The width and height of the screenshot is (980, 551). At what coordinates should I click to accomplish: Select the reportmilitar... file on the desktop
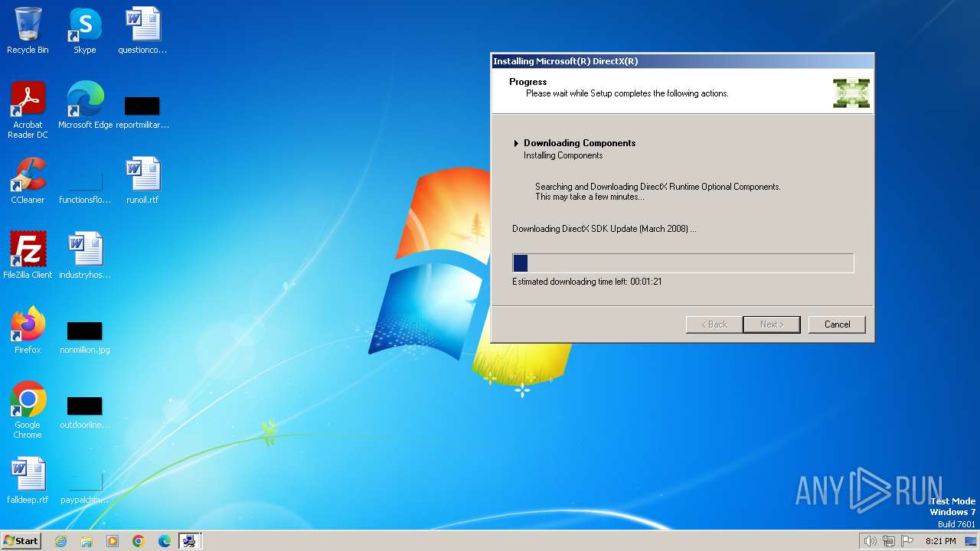[x=142, y=112]
